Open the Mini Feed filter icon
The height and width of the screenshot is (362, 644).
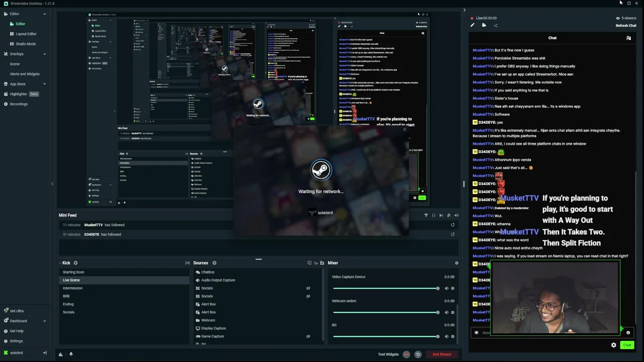(x=426, y=215)
